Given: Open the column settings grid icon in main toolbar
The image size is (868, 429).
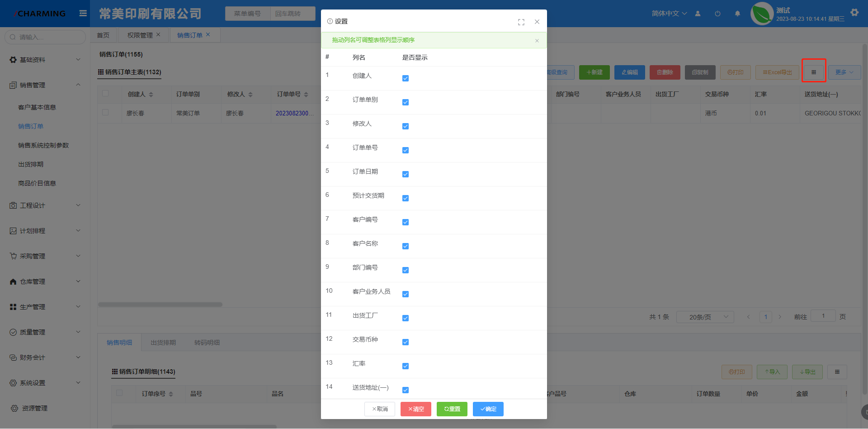Looking at the screenshot, I should coord(814,72).
